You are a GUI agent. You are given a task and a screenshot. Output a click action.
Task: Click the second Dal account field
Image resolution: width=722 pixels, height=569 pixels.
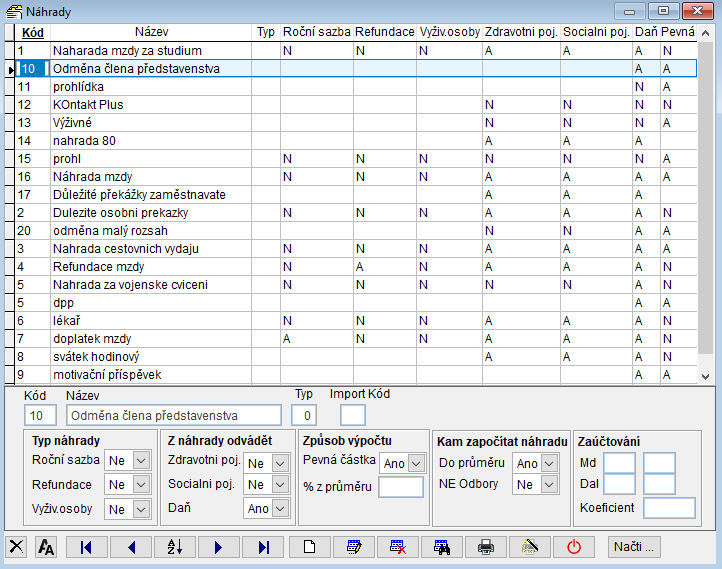[x=659, y=484]
